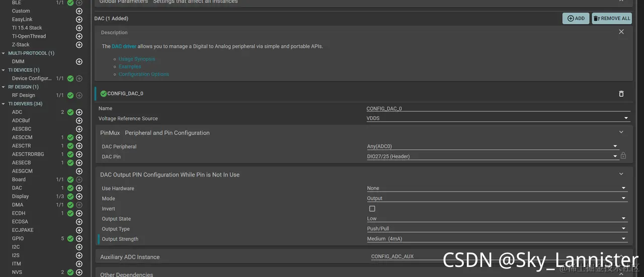Image resolution: width=644 pixels, height=277 pixels.
Task: Select DMA in the drivers list
Action: [18, 205]
